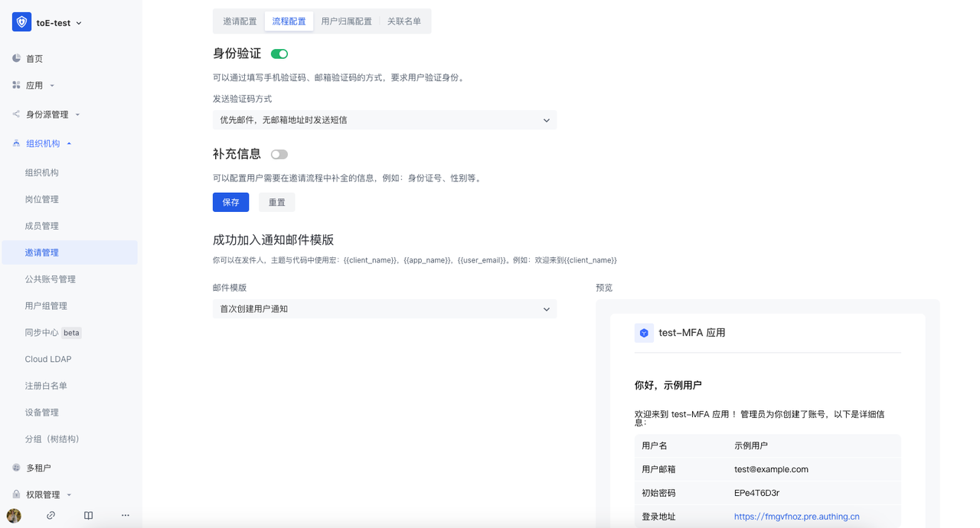Expand the 权限管理 sidebar section
980x528 pixels.
tap(67, 494)
